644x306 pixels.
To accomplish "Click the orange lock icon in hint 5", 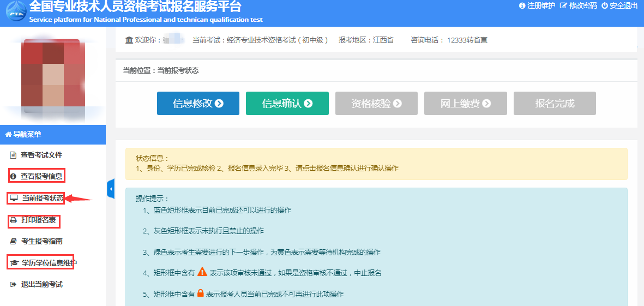I will pos(200,293).
